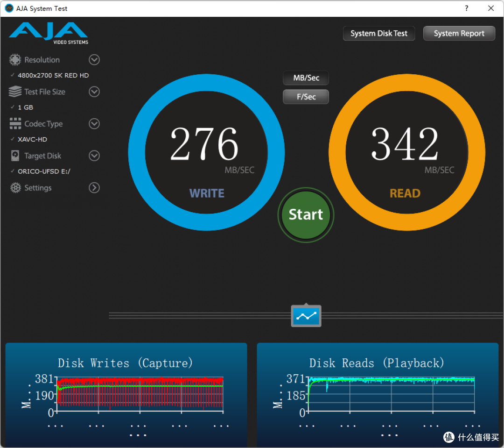Select the 4800x2700 5K RED HD value
Viewport: 504px width, 448px height.
coord(53,75)
